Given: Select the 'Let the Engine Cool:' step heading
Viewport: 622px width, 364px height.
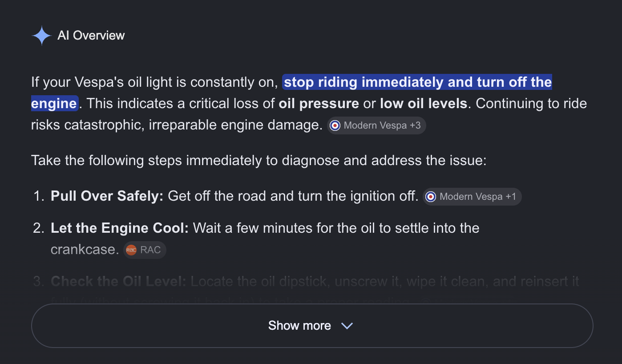Looking at the screenshot, I should 120,228.
